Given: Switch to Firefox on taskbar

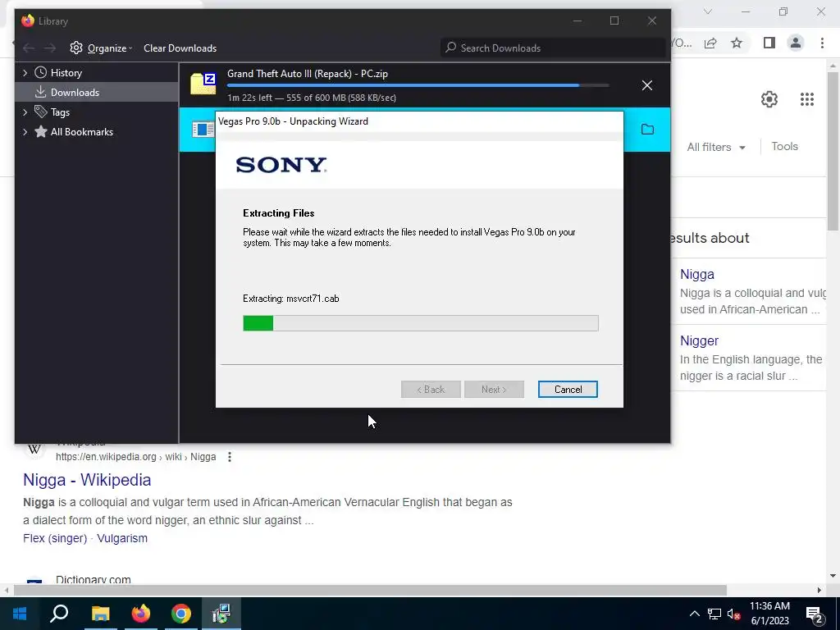Looking at the screenshot, I should tap(141, 614).
